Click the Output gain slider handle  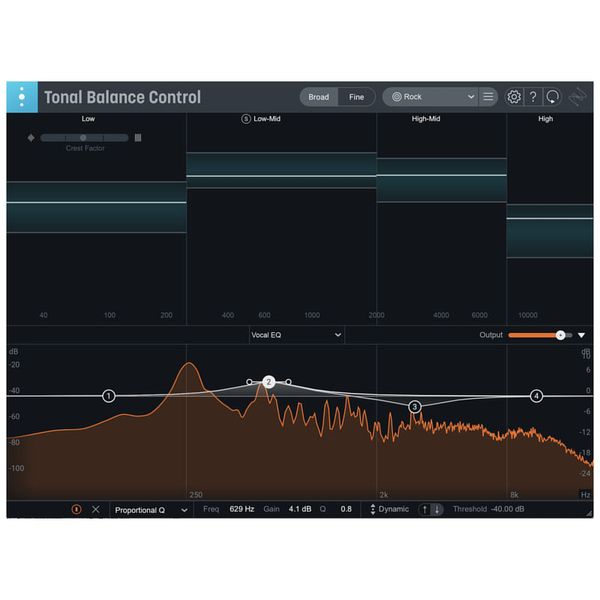(560, 335)
